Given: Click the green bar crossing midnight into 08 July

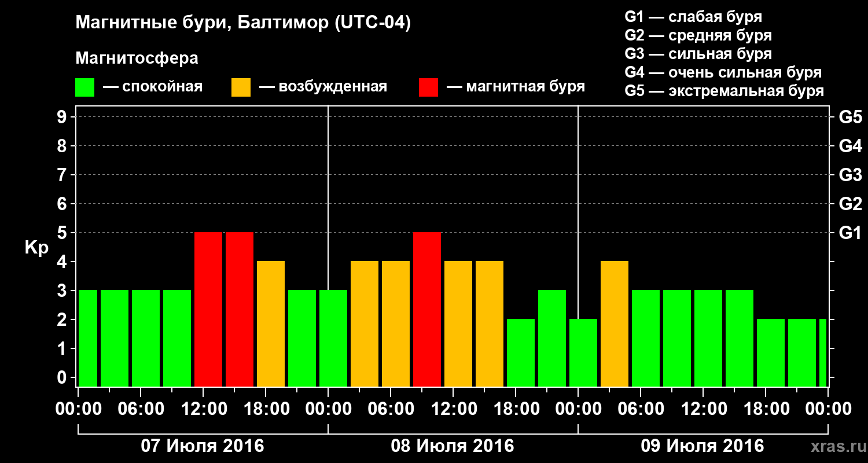Looking at the screenshot, I should tap(333, 338).
